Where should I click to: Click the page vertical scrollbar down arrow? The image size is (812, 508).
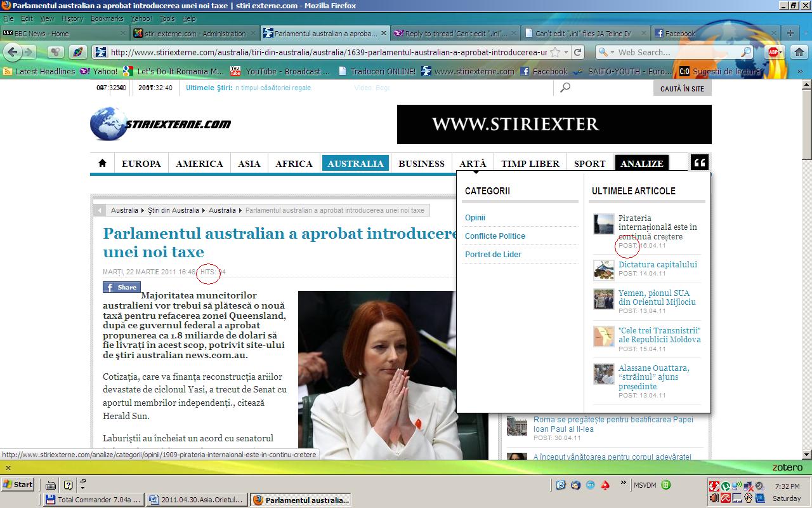pos(806,454)
